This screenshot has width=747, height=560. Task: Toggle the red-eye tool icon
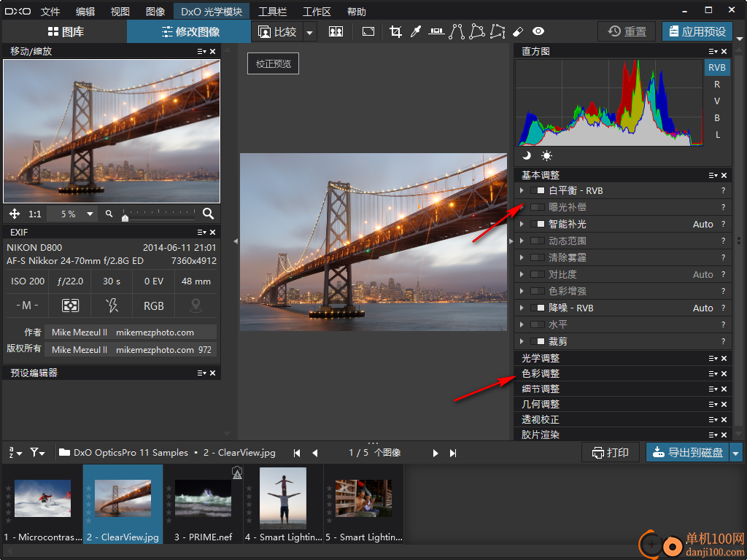pyautogui.click(x=538, y=31)
